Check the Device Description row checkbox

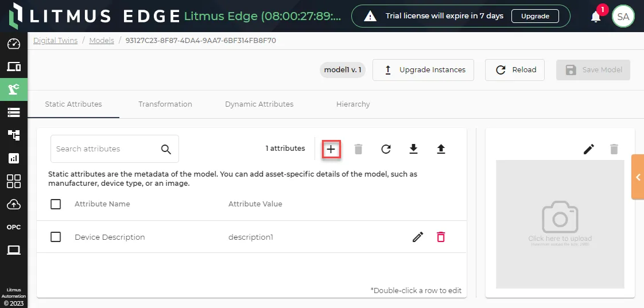(x=56, y=237)
